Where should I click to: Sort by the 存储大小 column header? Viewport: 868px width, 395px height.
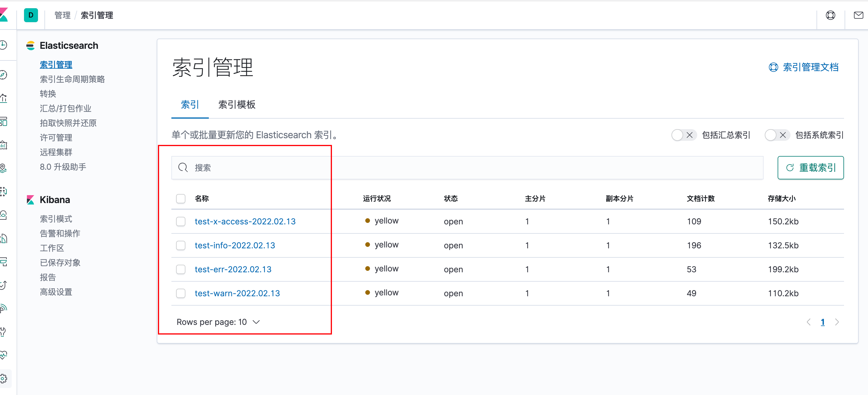tap(782, 199)
